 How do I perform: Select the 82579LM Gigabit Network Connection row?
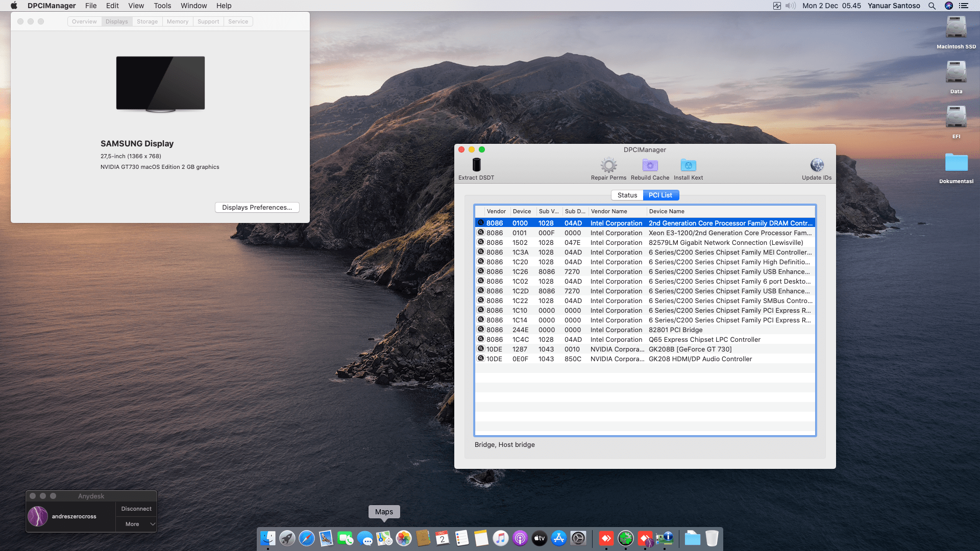(x=645, y=242)
